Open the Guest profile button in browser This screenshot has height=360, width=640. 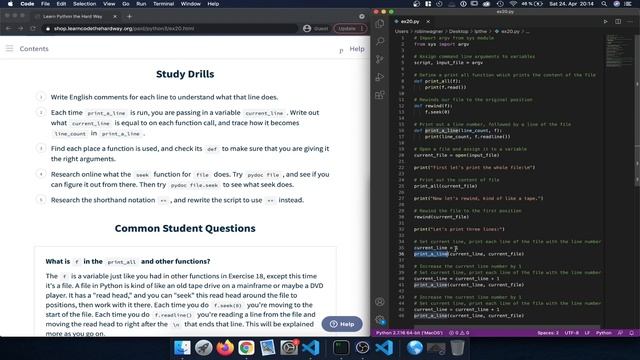pos(316,29)
